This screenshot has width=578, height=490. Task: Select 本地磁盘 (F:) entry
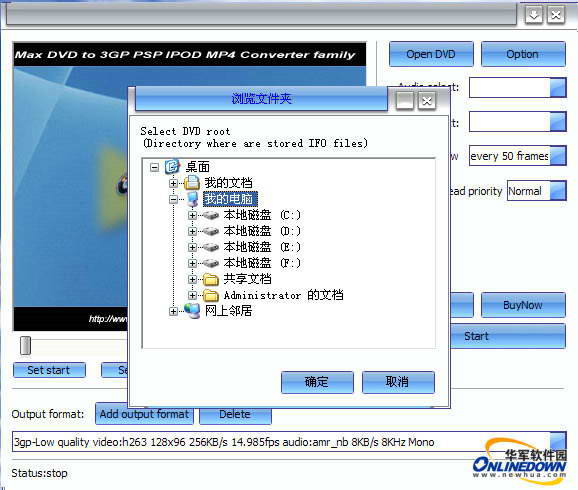click(262, 263)
